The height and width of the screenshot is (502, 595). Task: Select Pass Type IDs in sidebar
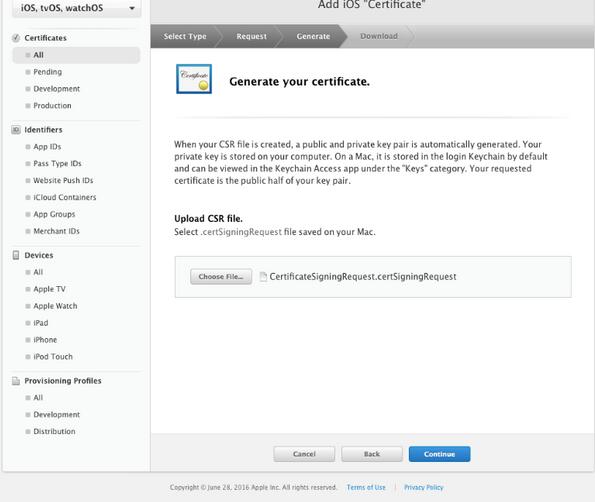(x=57, y=164)
